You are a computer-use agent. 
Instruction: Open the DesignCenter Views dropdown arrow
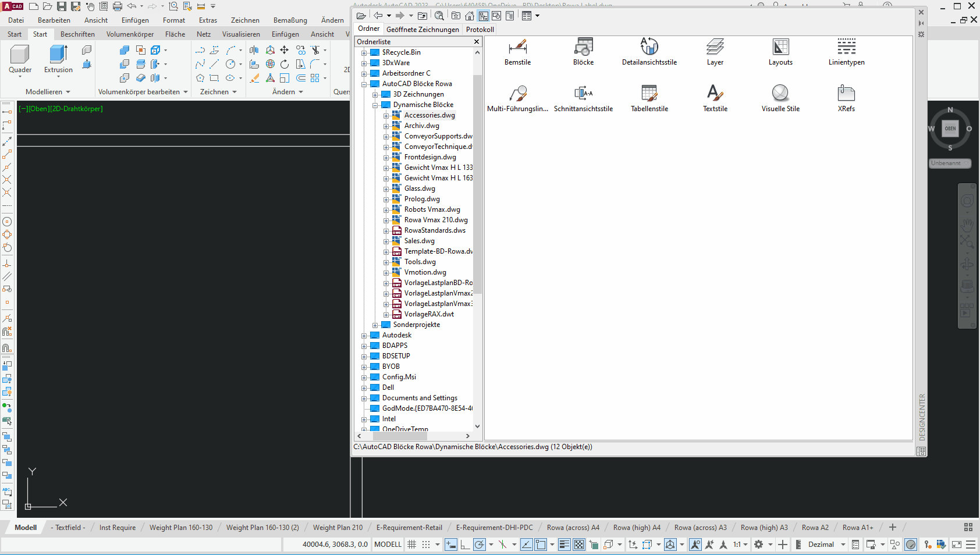click(537, 16)
